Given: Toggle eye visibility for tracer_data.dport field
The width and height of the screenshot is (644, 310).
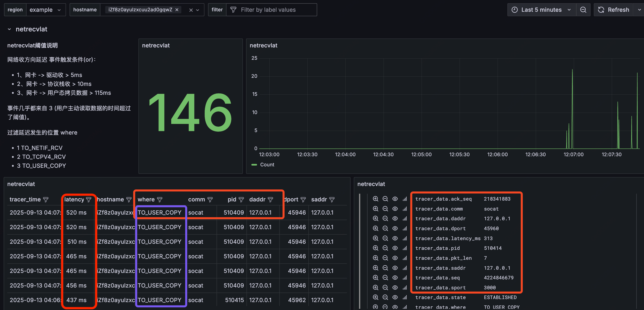Looking at the screenshot, I should 395,228.
